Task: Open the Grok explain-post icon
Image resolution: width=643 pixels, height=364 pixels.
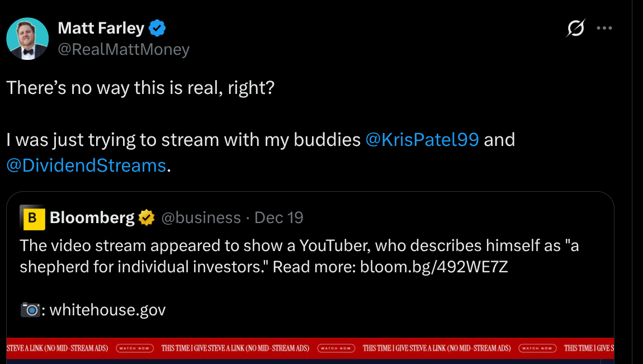Action: (x=575, y=28)
